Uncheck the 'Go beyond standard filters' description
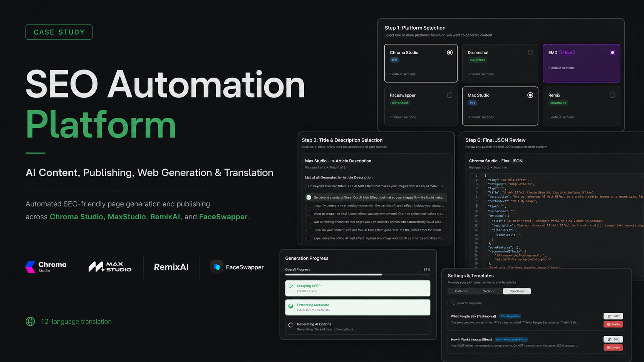The width and height of the screenshot is (644, 362). point(309,197)
